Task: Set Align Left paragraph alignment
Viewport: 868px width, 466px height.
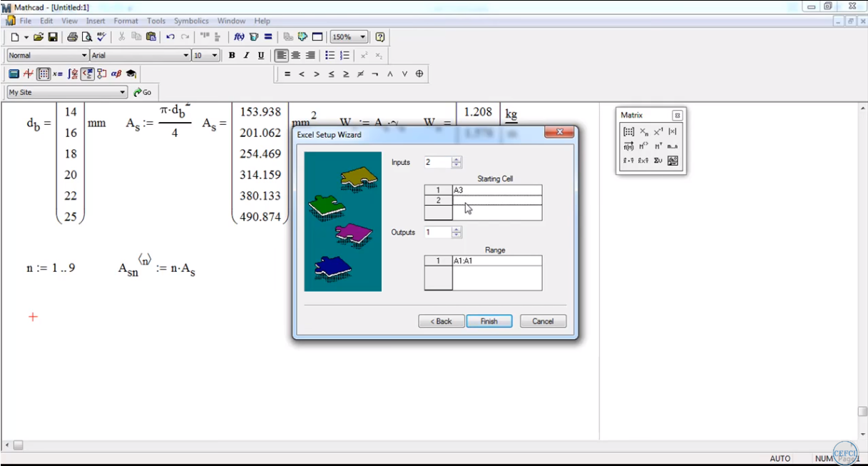Action: point(282,56)
